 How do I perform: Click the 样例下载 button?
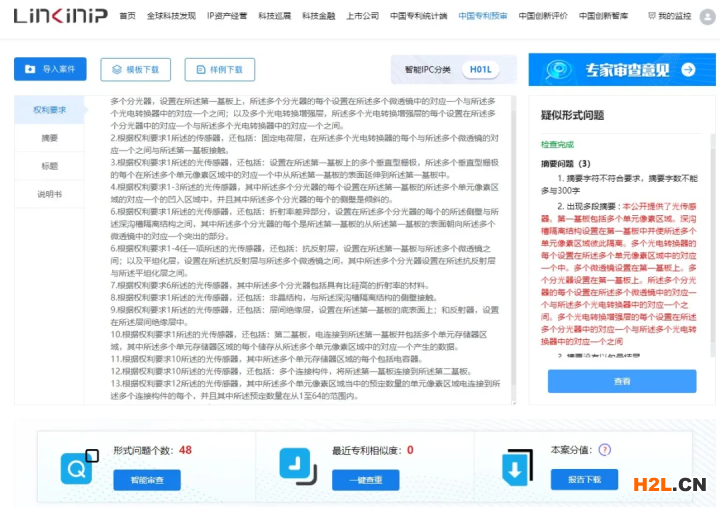219,69
